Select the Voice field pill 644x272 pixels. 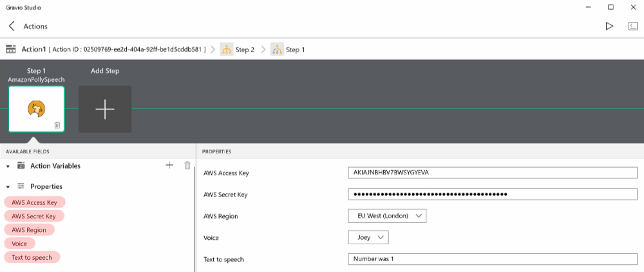coord(20,243)
